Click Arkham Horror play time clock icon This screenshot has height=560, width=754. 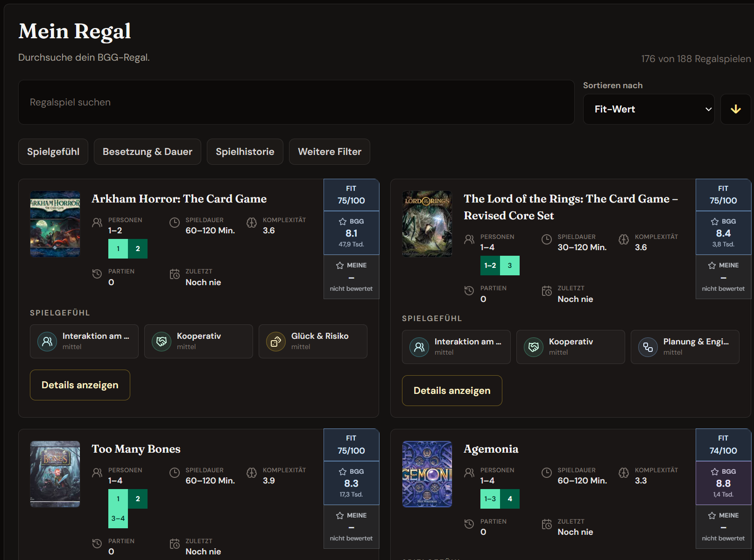click(x=175, y=223)
